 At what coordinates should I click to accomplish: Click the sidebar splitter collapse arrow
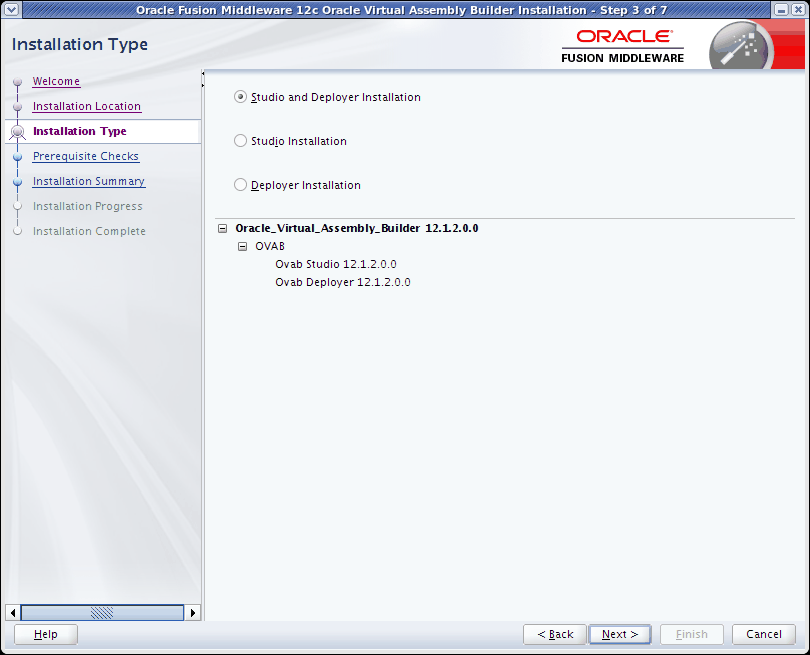(x=202, y=74)
